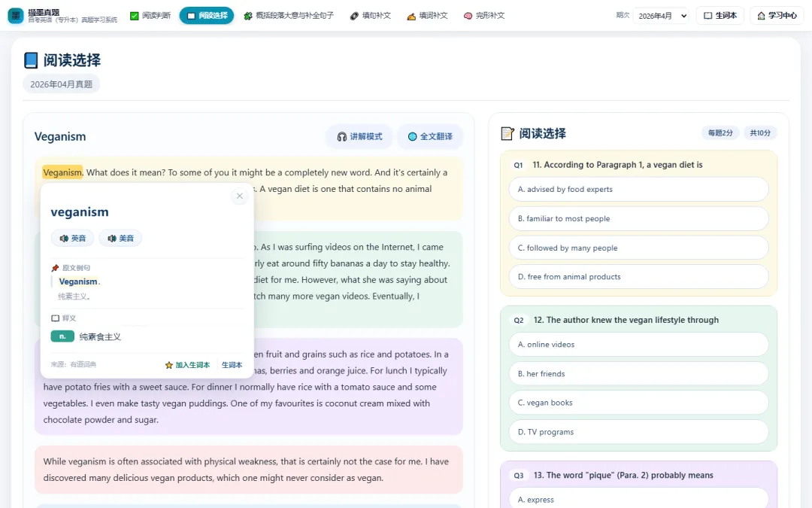This screenshot has width=812, height=508.
Task: Open the 概括段落大意与补全句子 tab
Action: pos(289,16)
